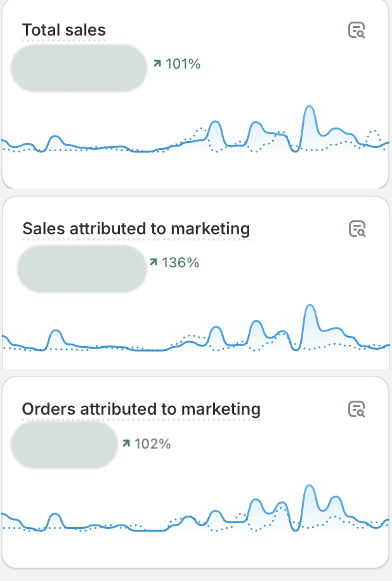The height and width of the screenshot is (581, 392).
Task: Click the up arrow beside 102%
Action: coord(126,443)
